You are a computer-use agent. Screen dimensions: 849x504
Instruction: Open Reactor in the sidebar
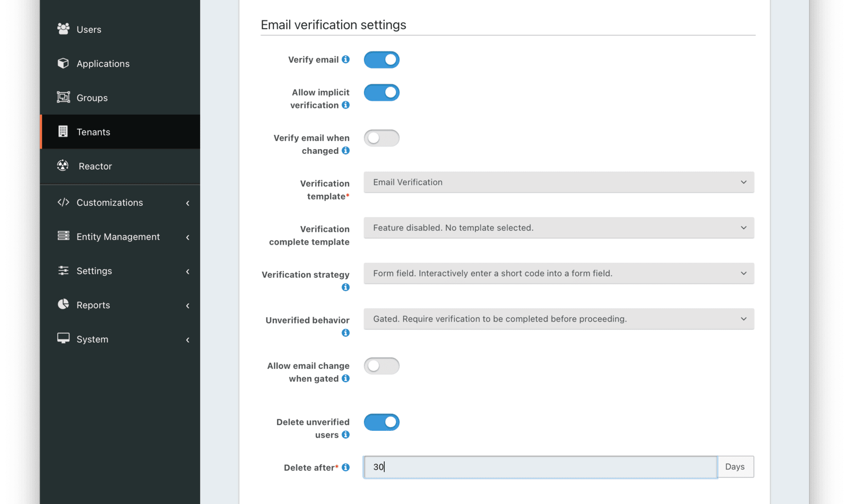(120, 166)
